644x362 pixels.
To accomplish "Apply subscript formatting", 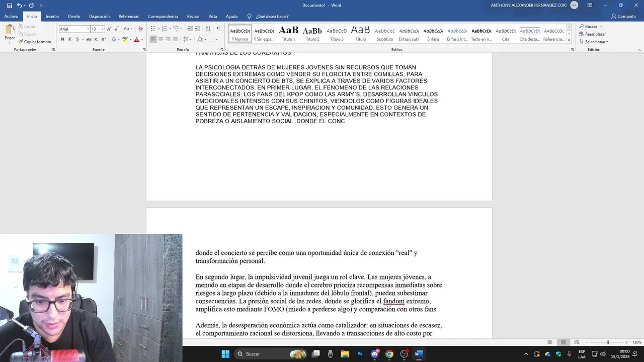I will click(x=97, y=39).
